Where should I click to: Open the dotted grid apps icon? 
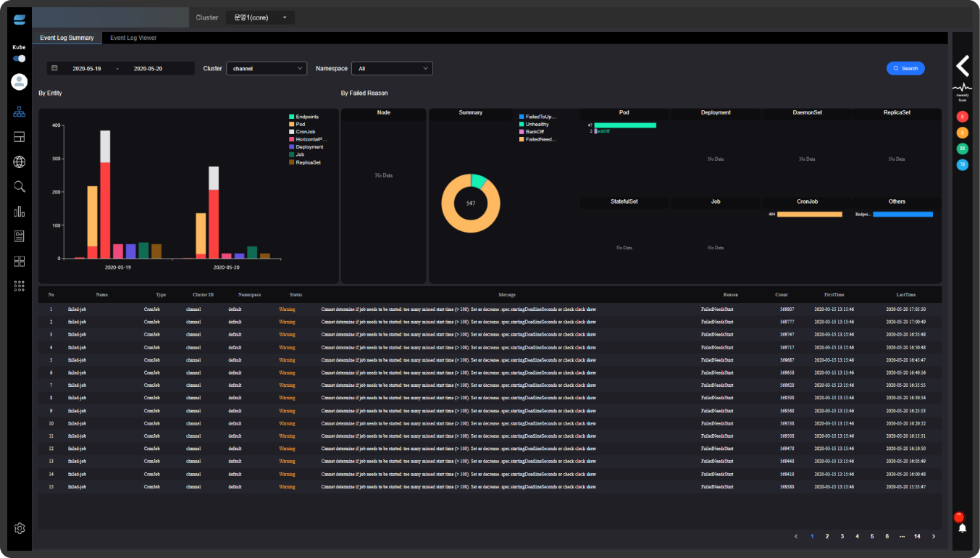click(x=20, y=286)
